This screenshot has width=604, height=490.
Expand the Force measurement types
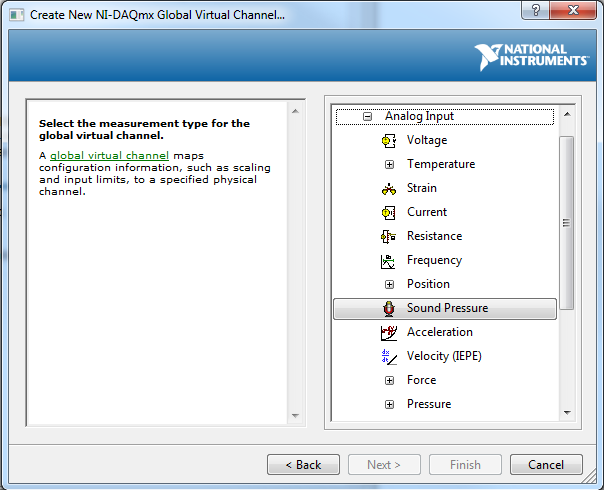pyautogui.click(x=389, y=380)
